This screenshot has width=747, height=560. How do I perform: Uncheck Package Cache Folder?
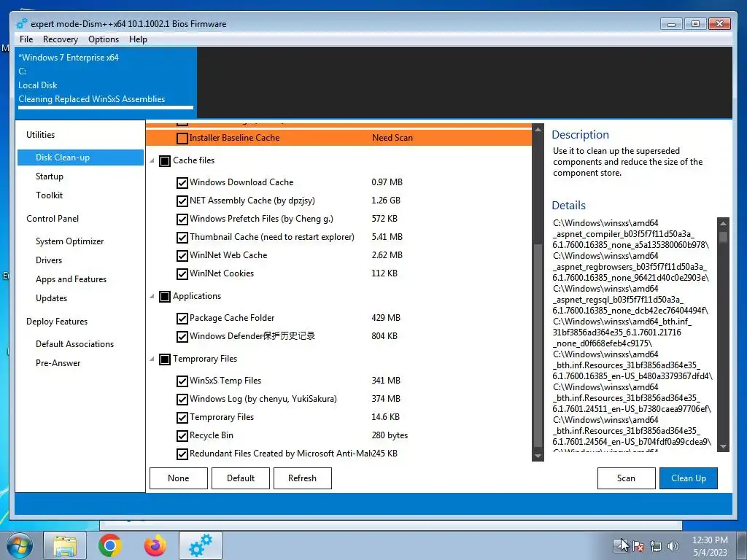pyautogui.click(x=182, y=319)
